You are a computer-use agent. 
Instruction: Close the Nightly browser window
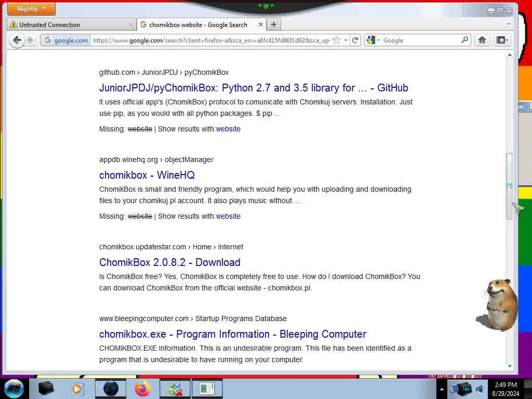point(509,12)
